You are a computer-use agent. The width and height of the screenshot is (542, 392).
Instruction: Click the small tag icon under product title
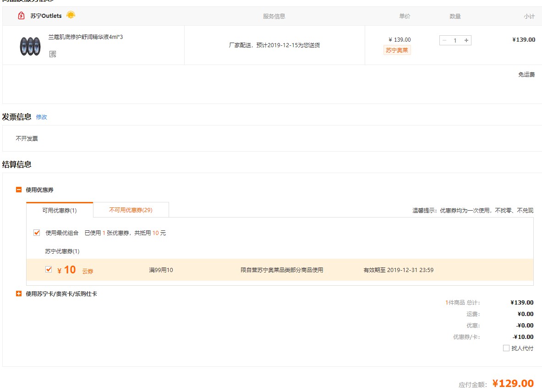[x=53, y=54]
